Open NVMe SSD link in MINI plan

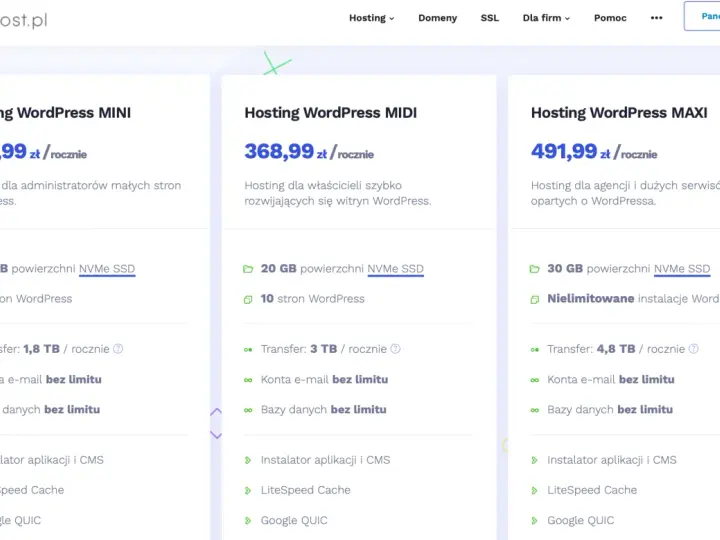tap(107, 269)
